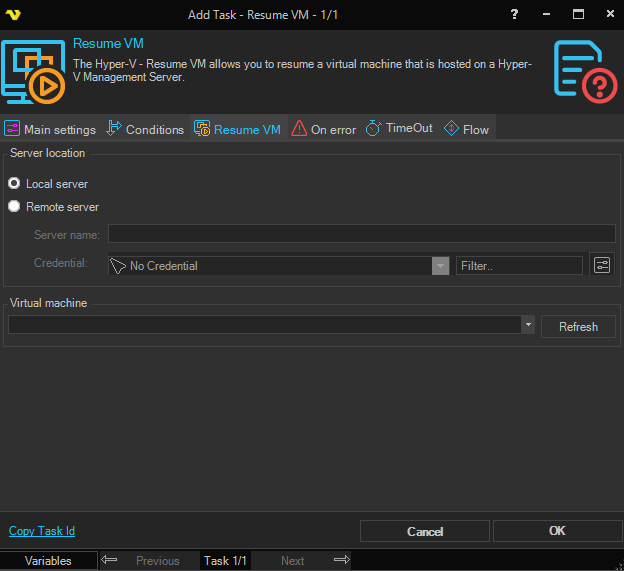This screenshot has height=571, width=624.
Task: Click the VisualCron logo in title bar
Action: (14, 15)
